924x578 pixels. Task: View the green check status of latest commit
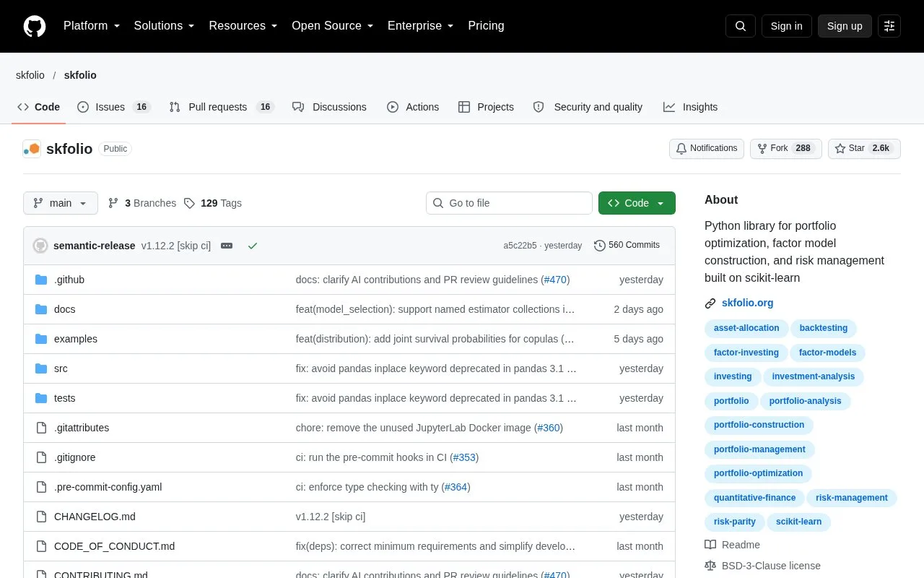(253, 246)
